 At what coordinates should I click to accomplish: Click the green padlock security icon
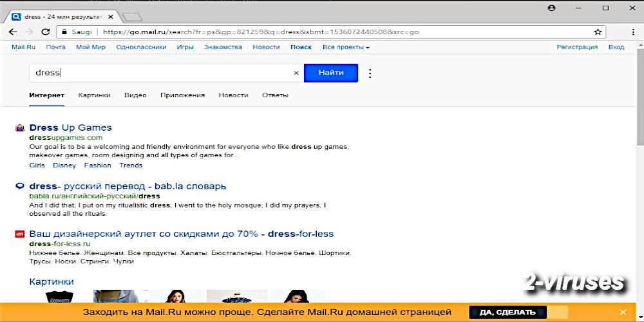64,32
